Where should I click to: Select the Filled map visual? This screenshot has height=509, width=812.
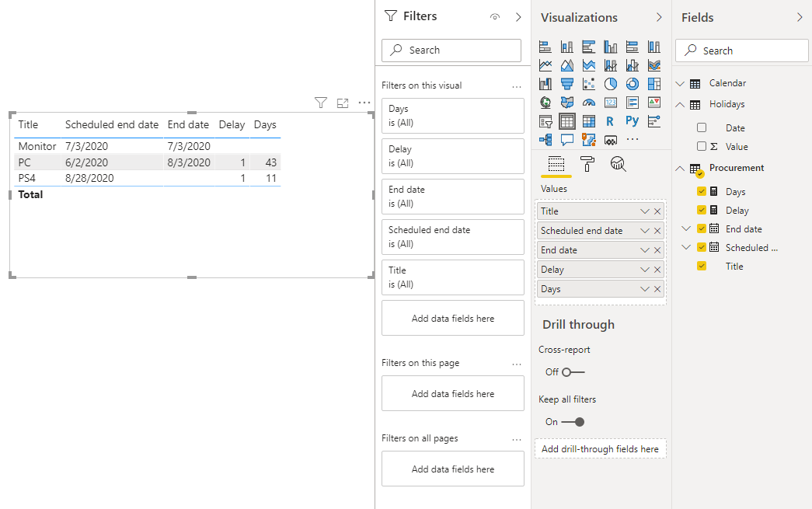tap(567, 103)
